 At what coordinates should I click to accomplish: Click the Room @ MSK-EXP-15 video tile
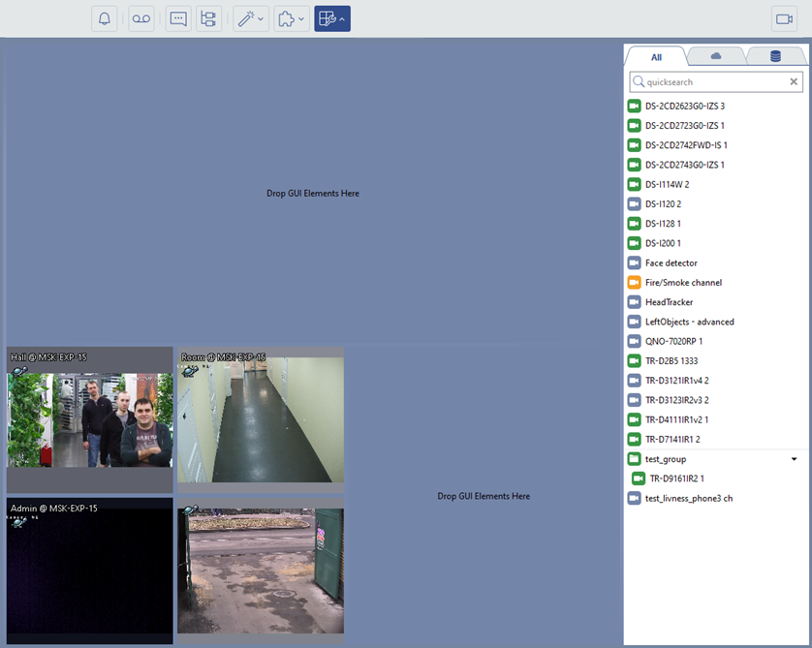[x=261, y=421]
